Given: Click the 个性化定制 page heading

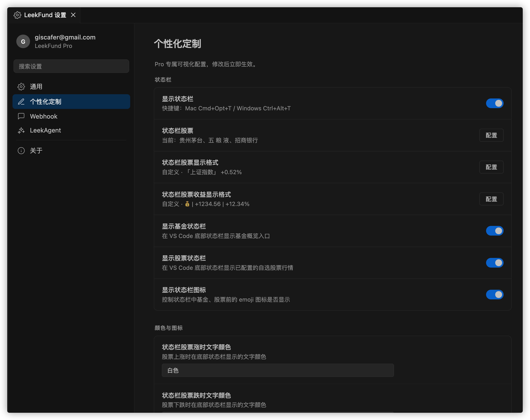Looking at the screenshot, I should tap(178, 44).
